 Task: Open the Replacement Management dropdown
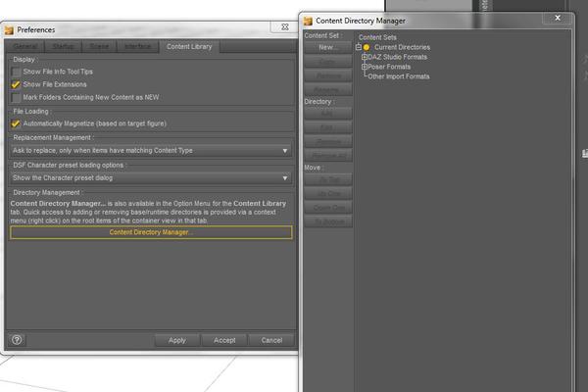(151, 150)
